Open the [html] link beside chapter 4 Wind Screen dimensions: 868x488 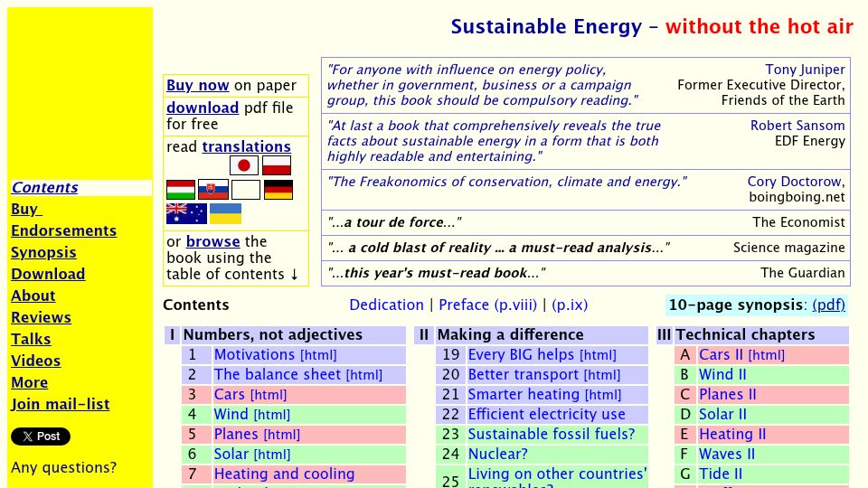coord(271,415)
